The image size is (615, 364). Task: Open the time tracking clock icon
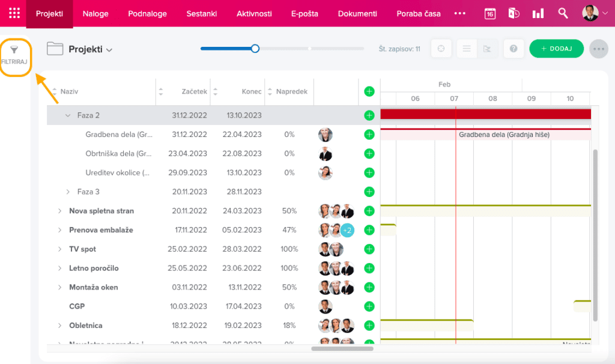coord(514,14)
